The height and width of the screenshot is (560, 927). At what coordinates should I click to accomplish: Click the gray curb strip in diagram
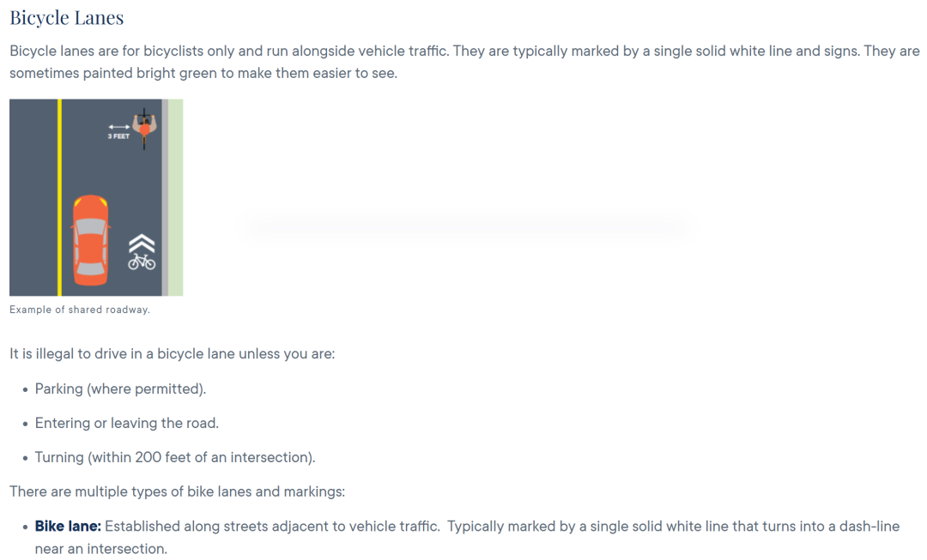tap(165, 197)
